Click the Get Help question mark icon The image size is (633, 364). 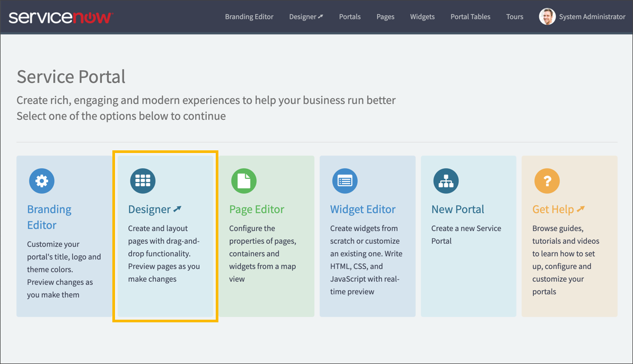pyautogui.click(x=547, y=181)
